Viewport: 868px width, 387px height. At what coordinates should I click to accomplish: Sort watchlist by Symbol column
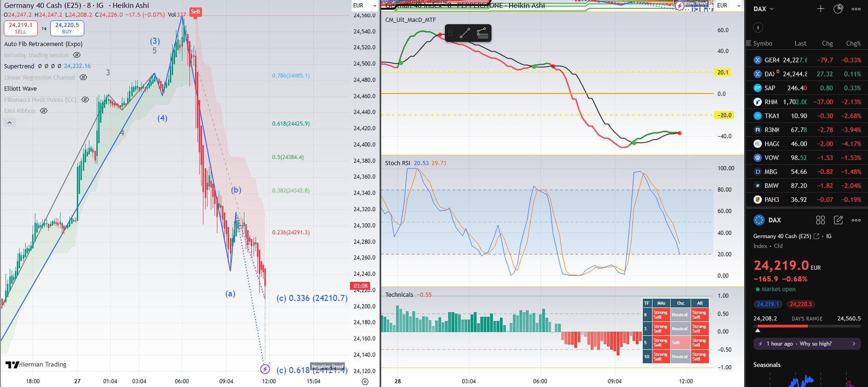[x=763, y=43]
